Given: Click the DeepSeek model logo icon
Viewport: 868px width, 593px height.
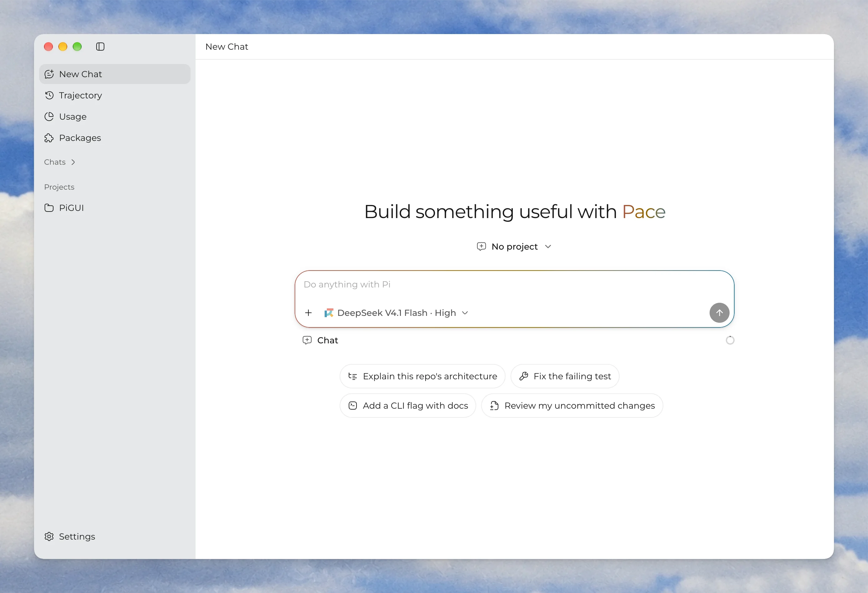Looking at the screenshot, I should 329,312.
